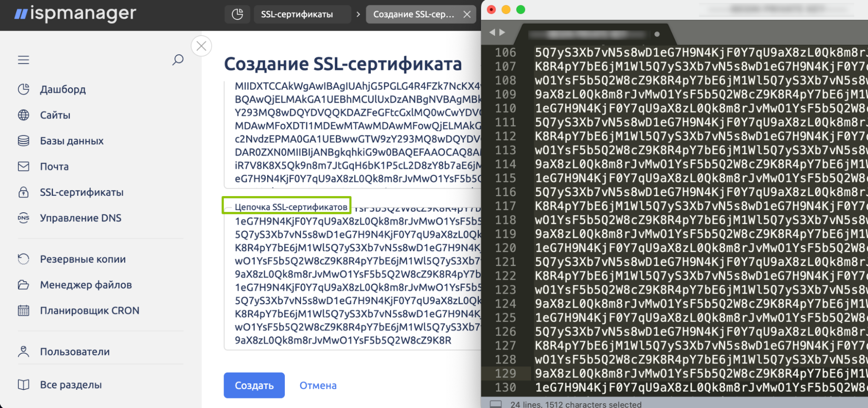Open Пользователи users section
868x408 pixels.
pos(75,352)
